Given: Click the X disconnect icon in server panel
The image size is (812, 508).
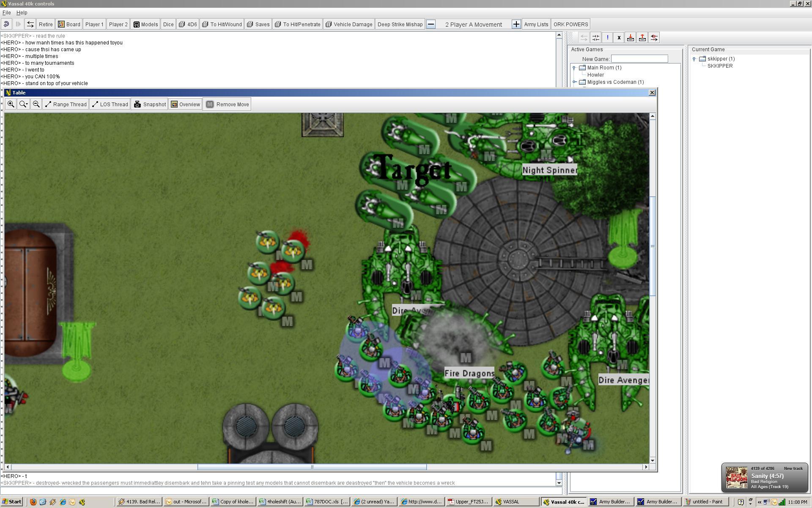Looking at the screenshot, I should point(619,38).
